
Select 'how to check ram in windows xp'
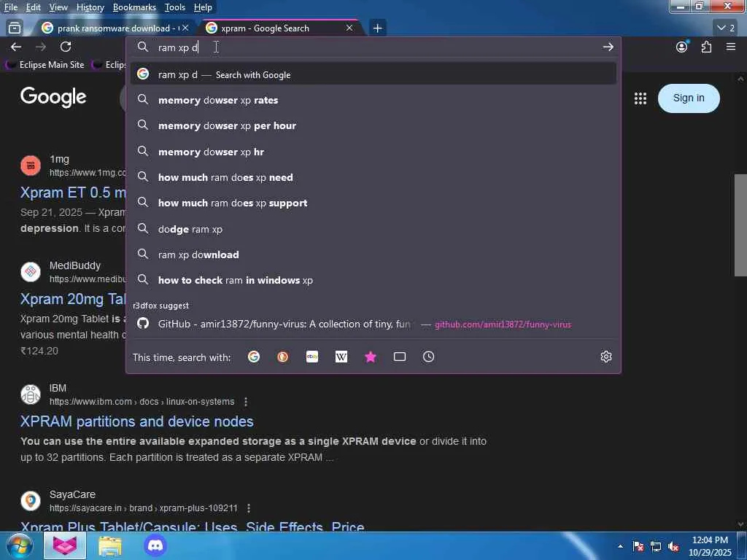click(373, 280)
